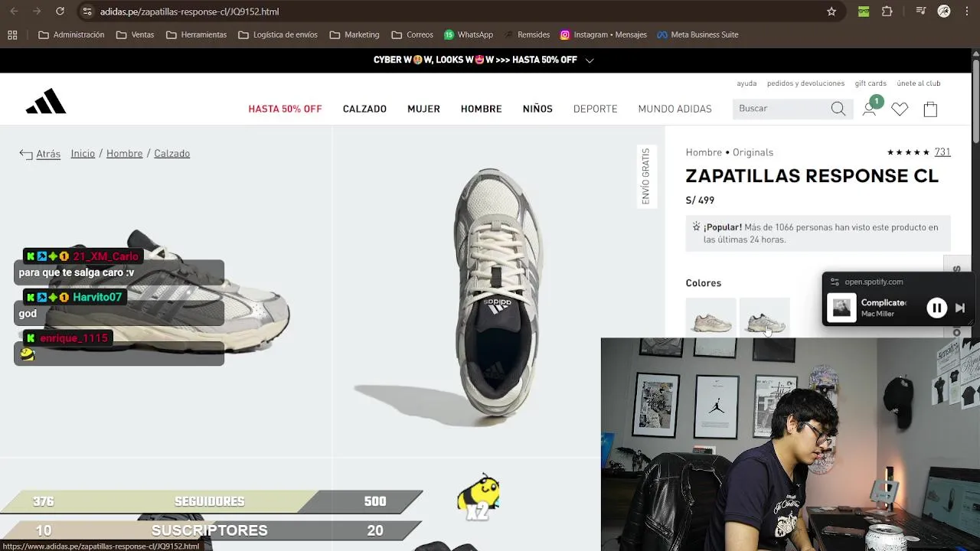Open the CALZADO menu
This screenshot has height=551, width=980.
click(364, 109)
